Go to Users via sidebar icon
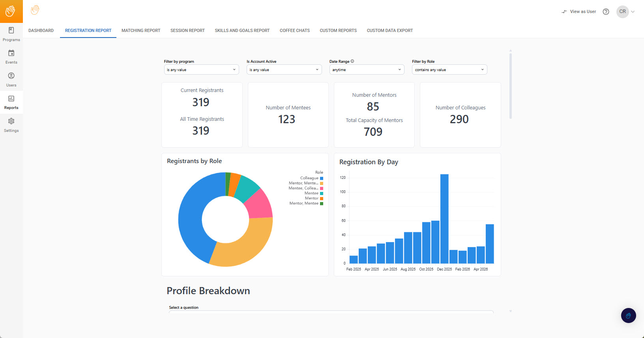644x338 pixels. pyautogui.click(x=11, y=76)
